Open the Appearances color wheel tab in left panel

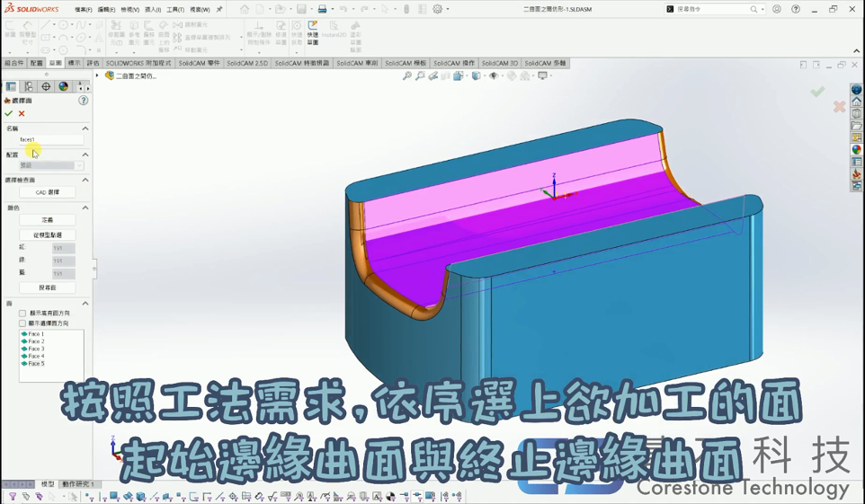click(63, 87)
